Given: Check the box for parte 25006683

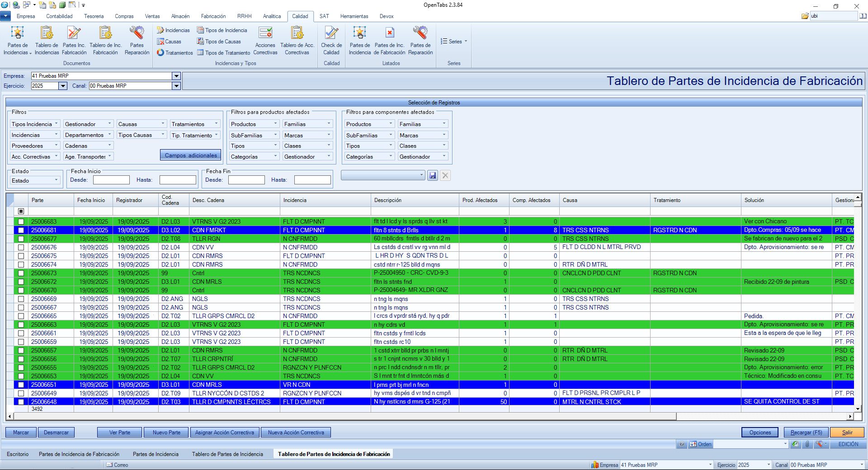Looking at the screenshot, I should click(x=21, y=222).
